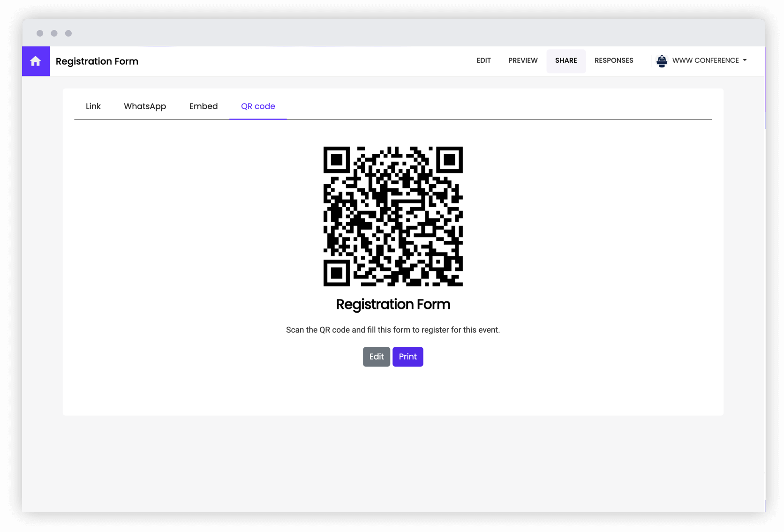Open PREVIEW from the top navigation
Viewport: 784px width, 532px height.
(523, 60)
